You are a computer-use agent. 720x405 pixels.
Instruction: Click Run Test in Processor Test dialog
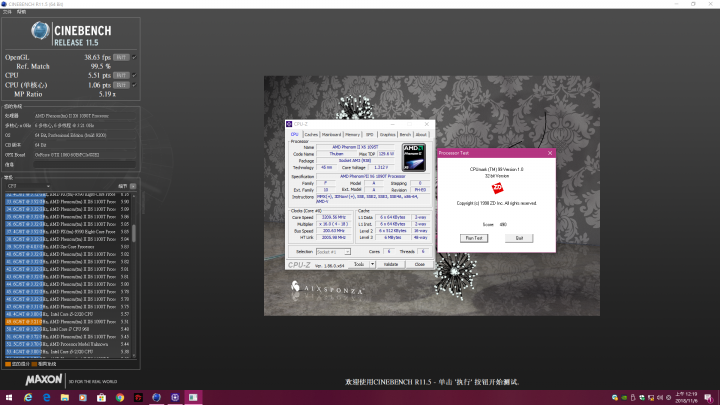(x=474, y=238)
